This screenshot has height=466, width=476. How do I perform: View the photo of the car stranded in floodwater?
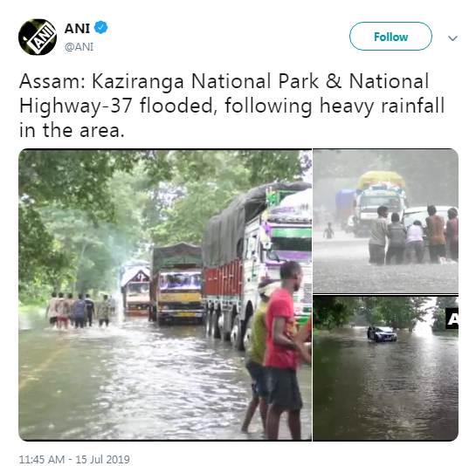click(385, 368)
